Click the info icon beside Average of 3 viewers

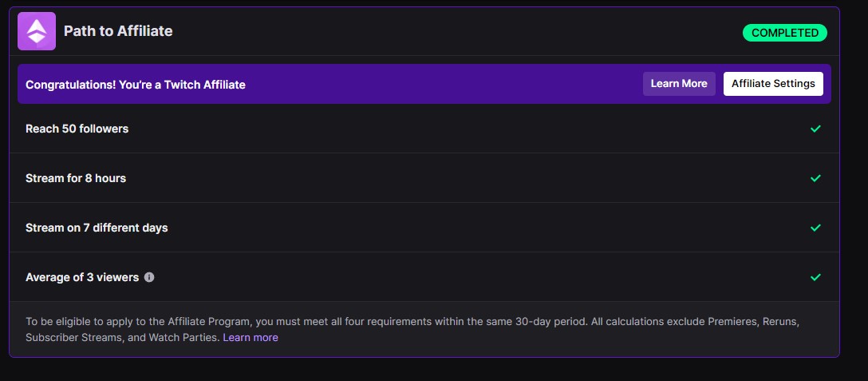coord(149,277)
